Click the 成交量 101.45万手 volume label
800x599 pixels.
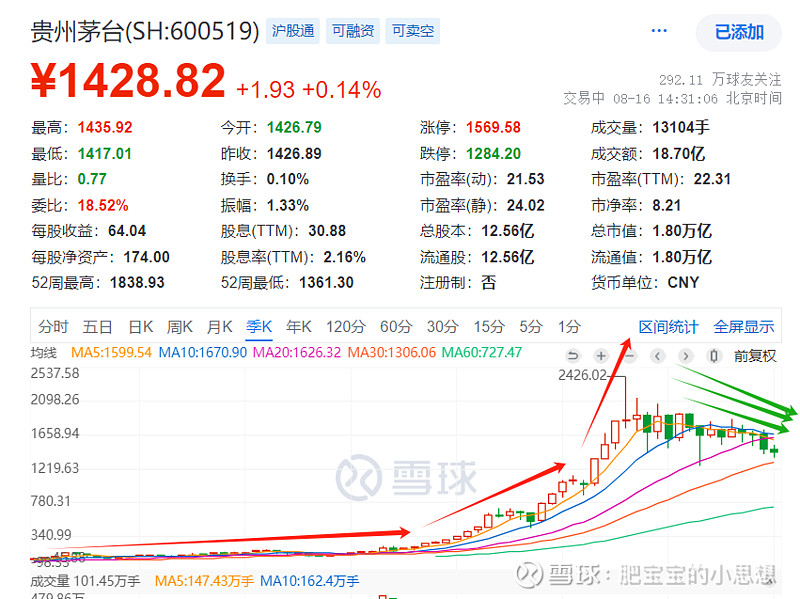click(x=85, y=581)
